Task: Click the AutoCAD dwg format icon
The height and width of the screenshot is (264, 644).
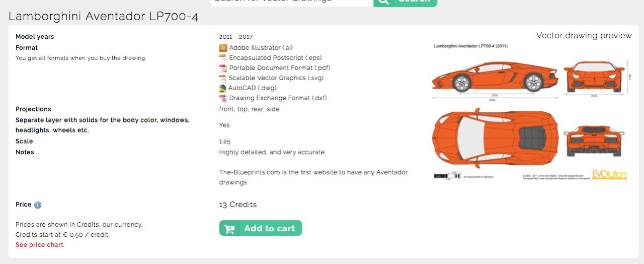Action: 223,88
